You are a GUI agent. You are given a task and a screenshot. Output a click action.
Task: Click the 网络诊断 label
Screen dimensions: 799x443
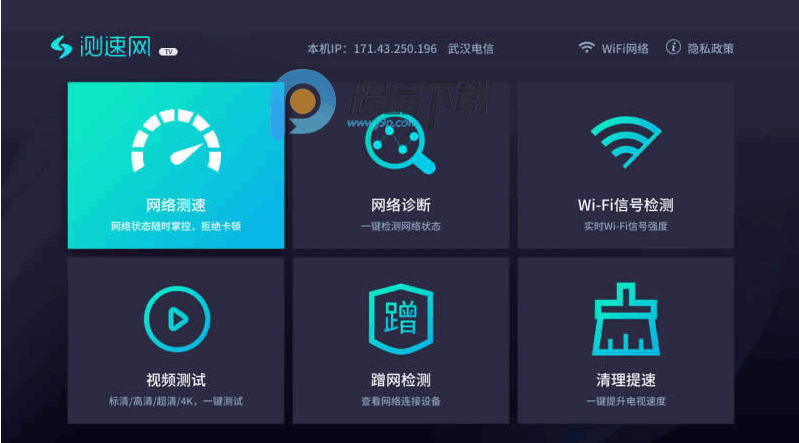pos(401,205)
